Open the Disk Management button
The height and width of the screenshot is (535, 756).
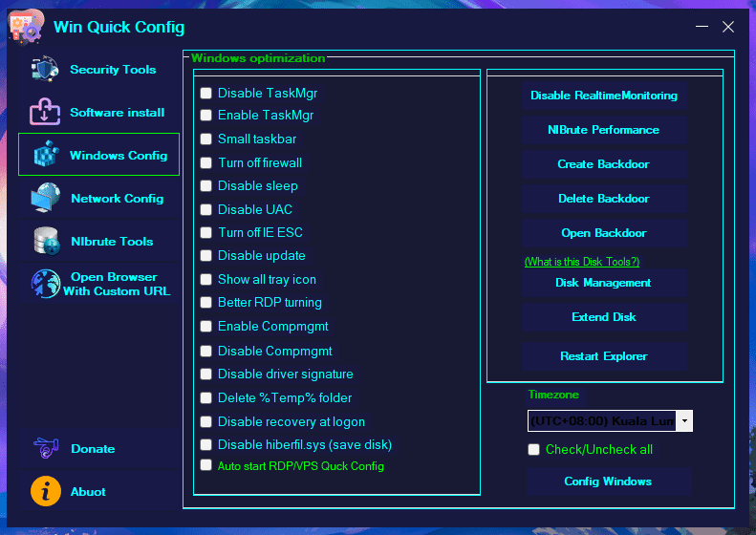coord(604,283)
